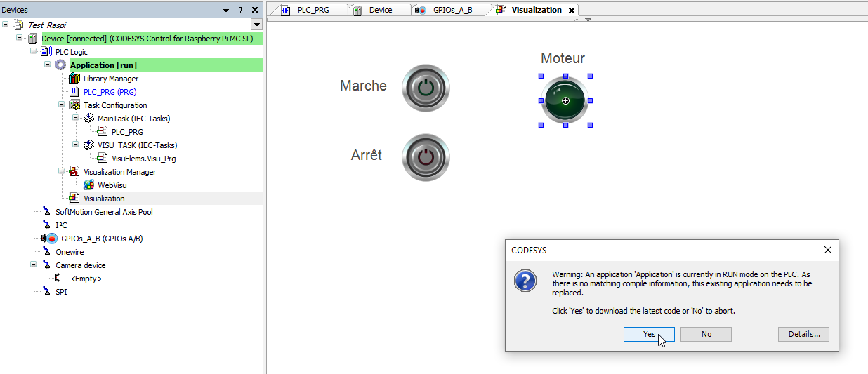Image resolution: width=868 pixels, height=374 pixels.
Task: Select the green Moteur lamp indicator
Action: pyautogui.click(x=565, y=101)
